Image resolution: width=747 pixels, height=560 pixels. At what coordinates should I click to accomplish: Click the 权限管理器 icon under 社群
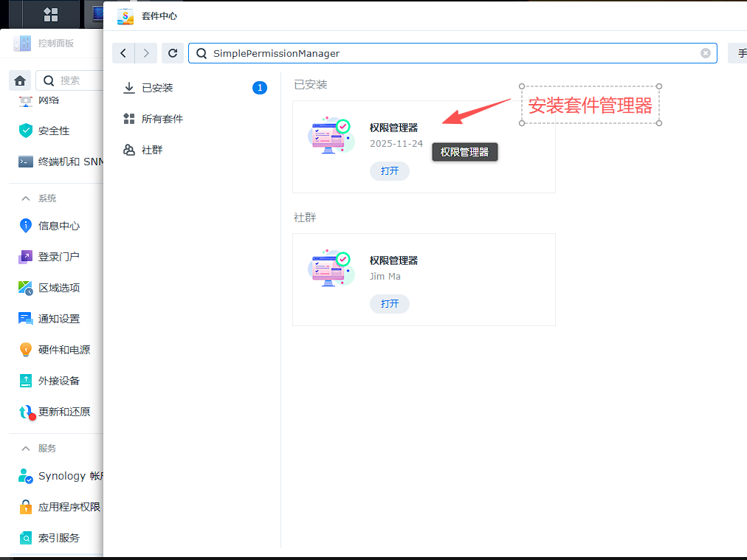pyautogui.click(x=329, y=269)
